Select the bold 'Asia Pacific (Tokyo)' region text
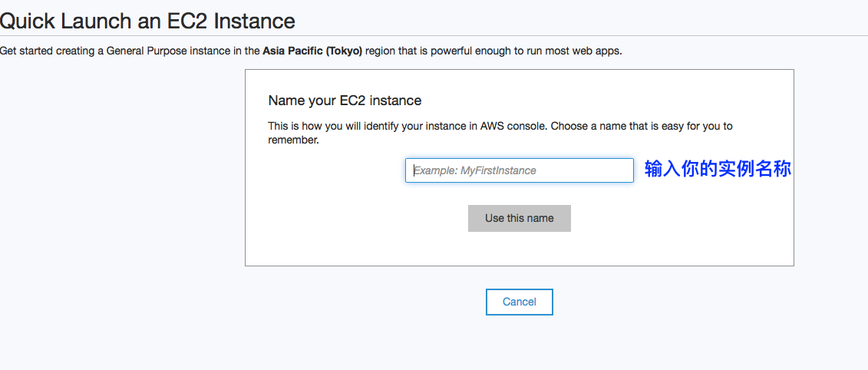Screen dimensions: 868x370 point(312,51)
